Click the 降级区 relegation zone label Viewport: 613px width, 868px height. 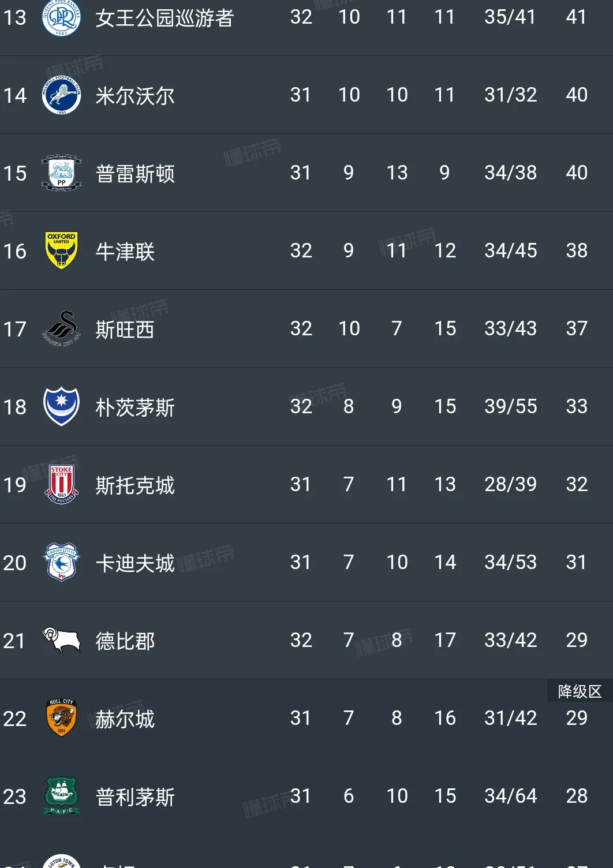(x=580, y=691)
